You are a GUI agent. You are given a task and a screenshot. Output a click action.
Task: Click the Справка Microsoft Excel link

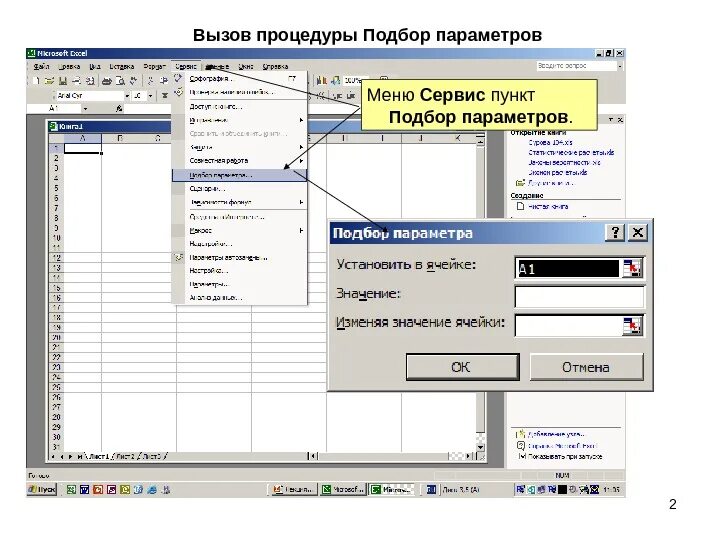pos(562,445)
